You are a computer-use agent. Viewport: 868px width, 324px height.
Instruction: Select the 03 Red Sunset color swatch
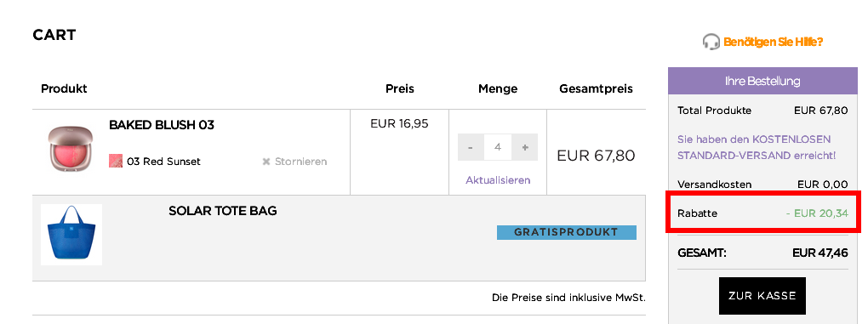point(116,162)
